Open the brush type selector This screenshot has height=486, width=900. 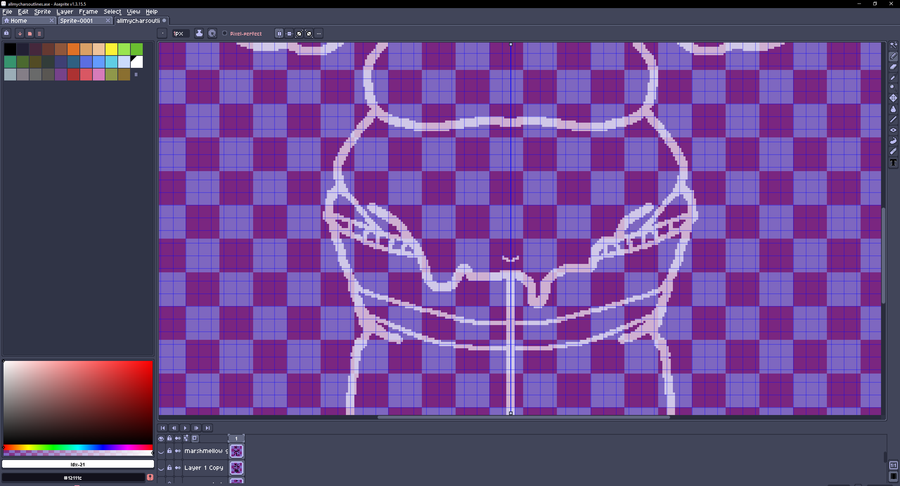[162, 33]
